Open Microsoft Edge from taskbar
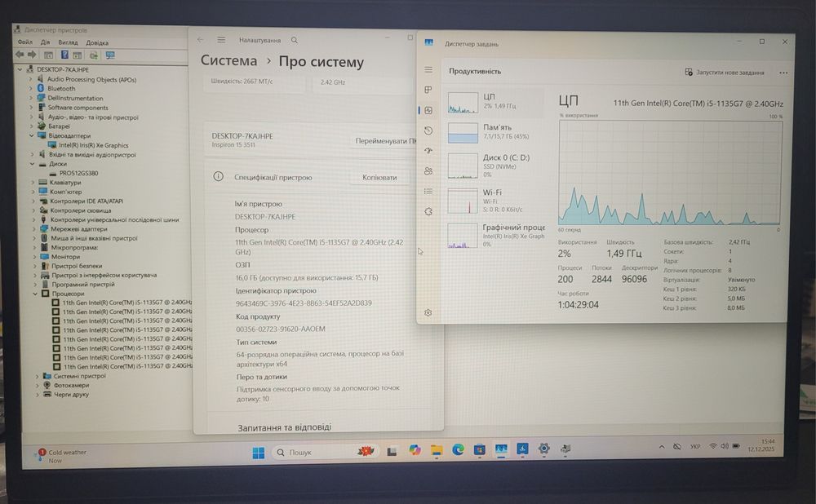This screenshot has height=504, width=816. (458, 449)
